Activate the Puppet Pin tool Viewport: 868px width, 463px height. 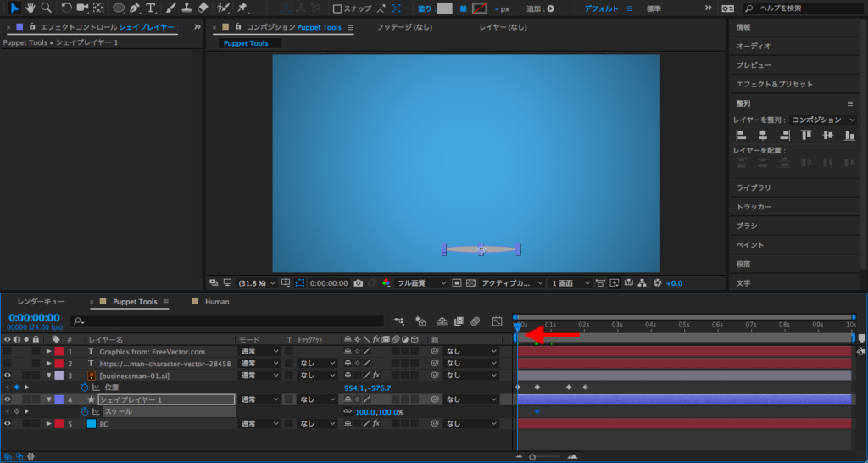tap(242, 8)
